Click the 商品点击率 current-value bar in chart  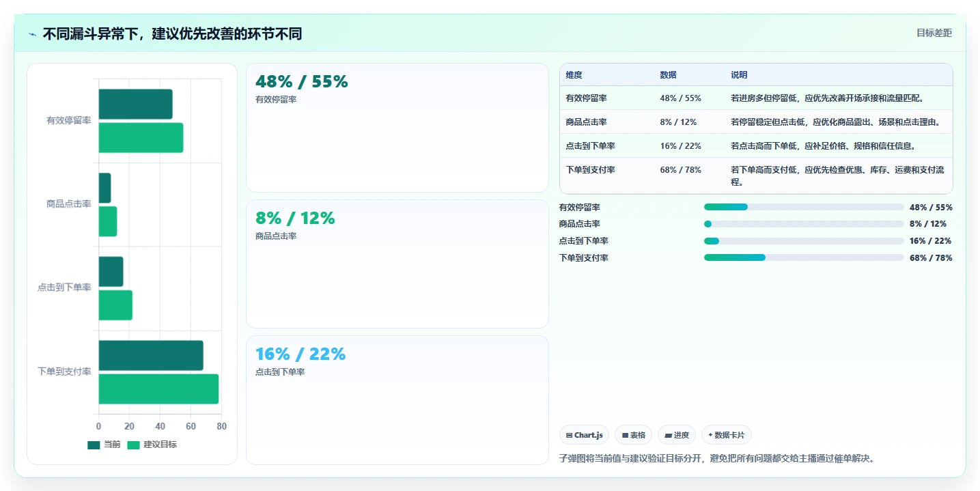[104, 188]
